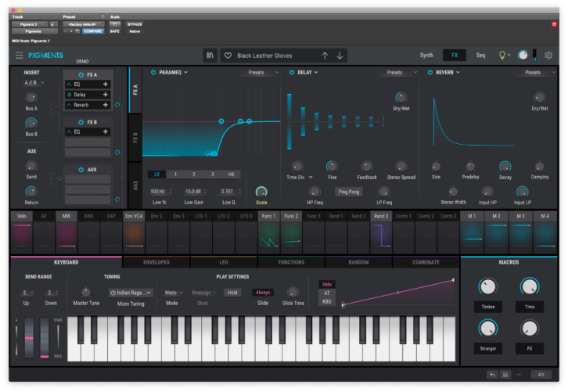This screenshot has width=568, height=392.
Task: Click the Delay plus icon in FX A
Action: (x=106, y=95)
